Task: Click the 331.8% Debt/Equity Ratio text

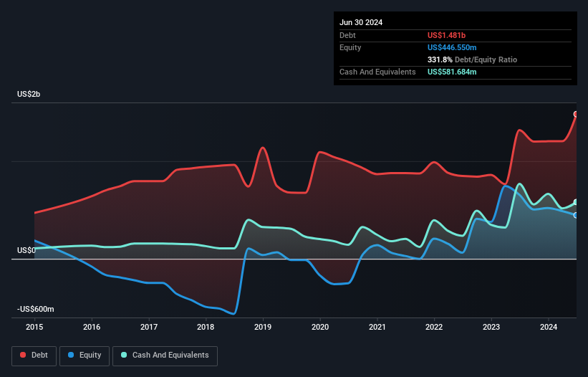Action: (472, 59)
